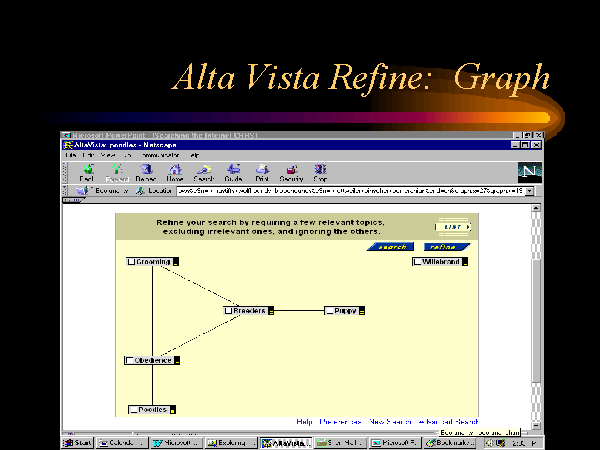Click the Search toolbar icon
Viewport: 600px width, 450px height.
point(204,171)
